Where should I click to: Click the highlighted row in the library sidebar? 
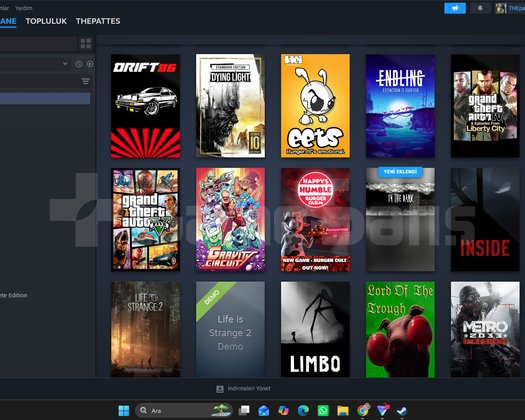pos(45,98)
